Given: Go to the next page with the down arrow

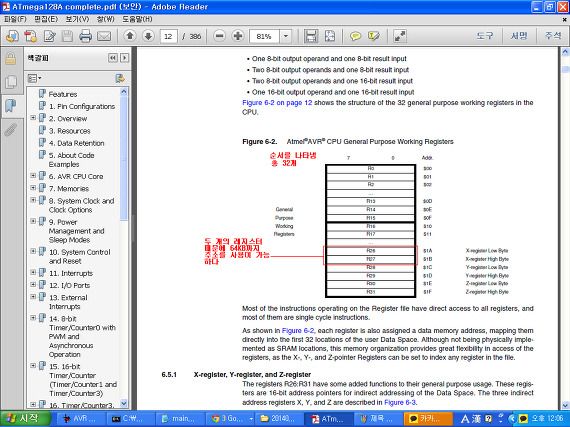Looking at the screenshot, I should click(148, 36).
